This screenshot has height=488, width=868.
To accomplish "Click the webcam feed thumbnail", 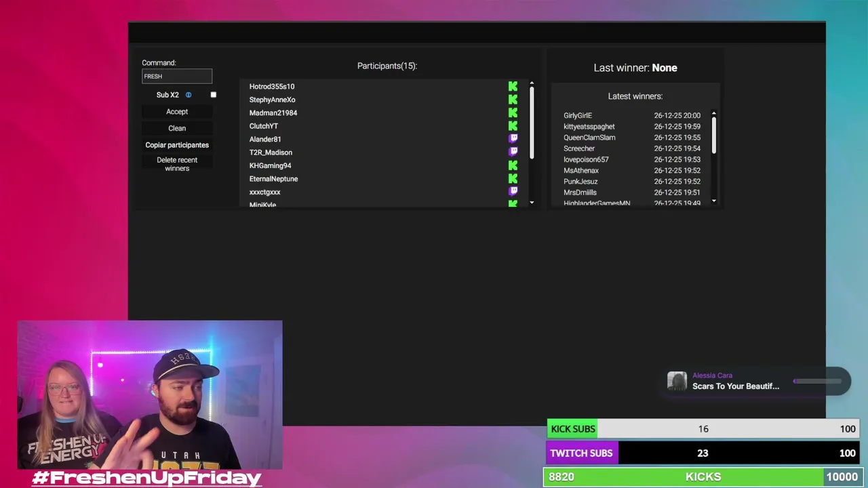I will (150, 395).
